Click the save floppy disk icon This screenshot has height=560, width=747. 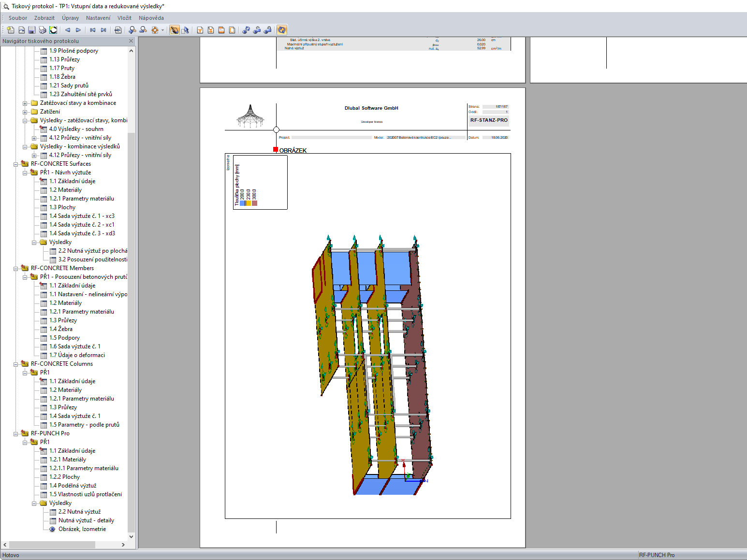click(32, 30)
